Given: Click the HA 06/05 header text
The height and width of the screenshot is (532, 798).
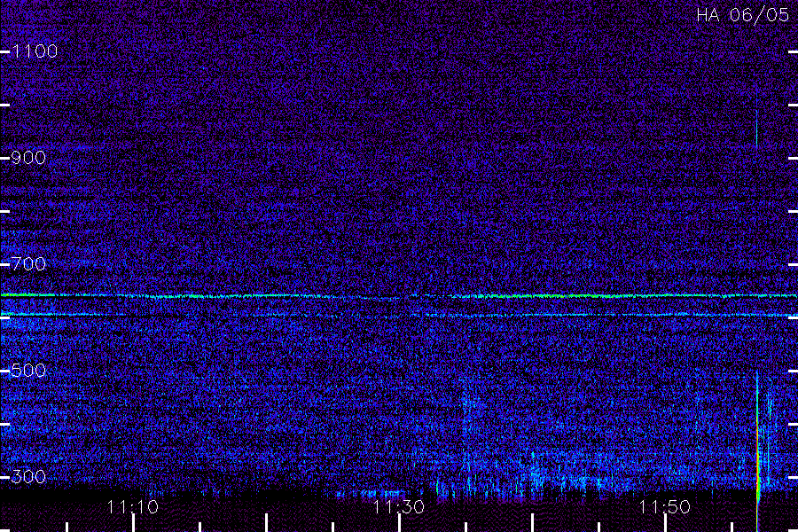Looking at the screenshot, I should [x=742, y=15].
